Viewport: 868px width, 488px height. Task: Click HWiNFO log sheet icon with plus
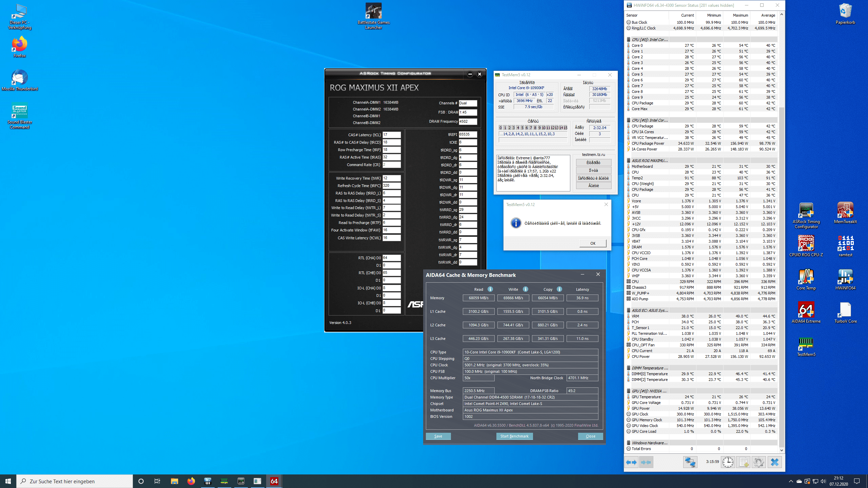click(x=743, y=462)
